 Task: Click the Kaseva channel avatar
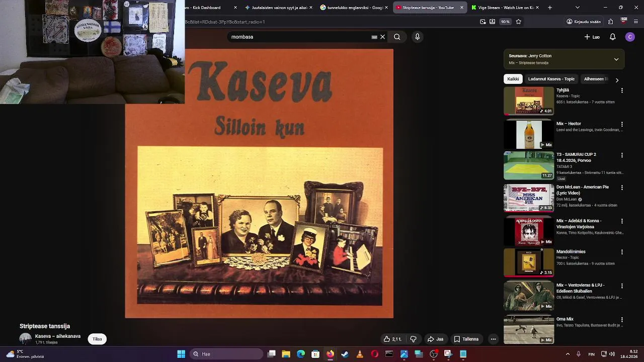click(x=25, y=338)
